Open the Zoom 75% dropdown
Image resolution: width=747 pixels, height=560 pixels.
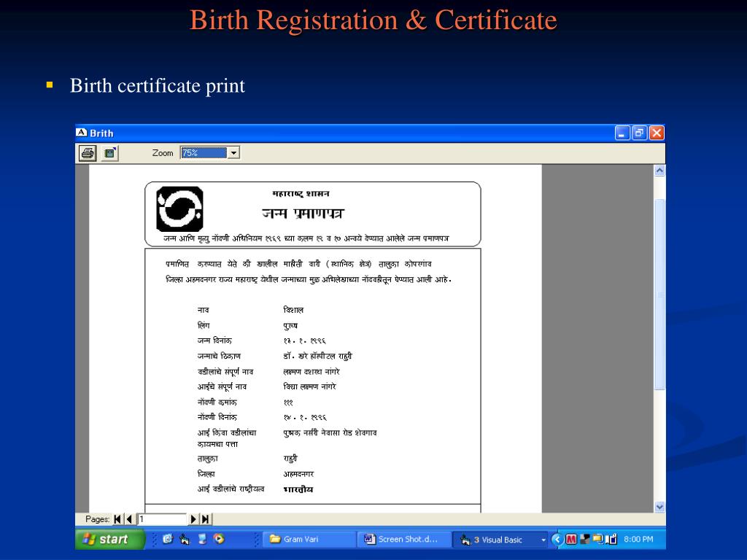coord(233,153)
